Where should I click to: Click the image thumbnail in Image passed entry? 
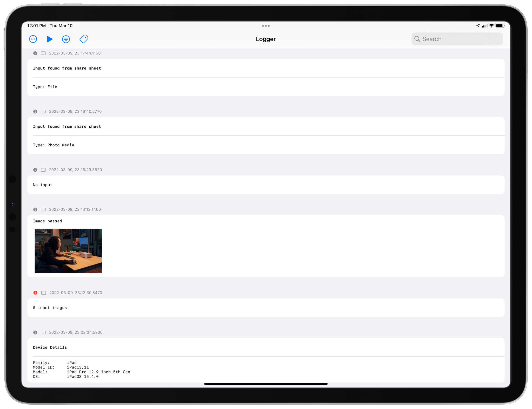tap(68, 250)
